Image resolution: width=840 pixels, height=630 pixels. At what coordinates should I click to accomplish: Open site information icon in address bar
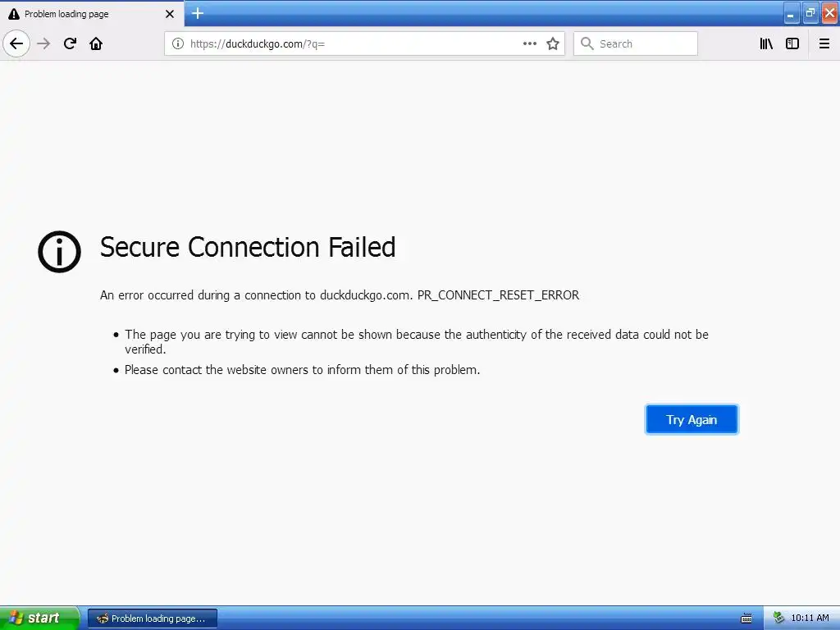178,43
